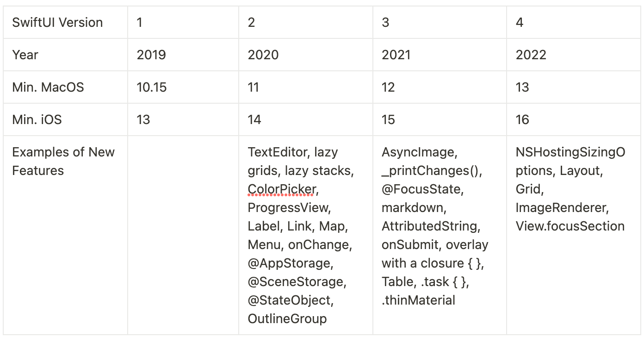Click the 'Min. iOS' row label
This screenshot has height=337, width=644.
[x=37, y=120]
